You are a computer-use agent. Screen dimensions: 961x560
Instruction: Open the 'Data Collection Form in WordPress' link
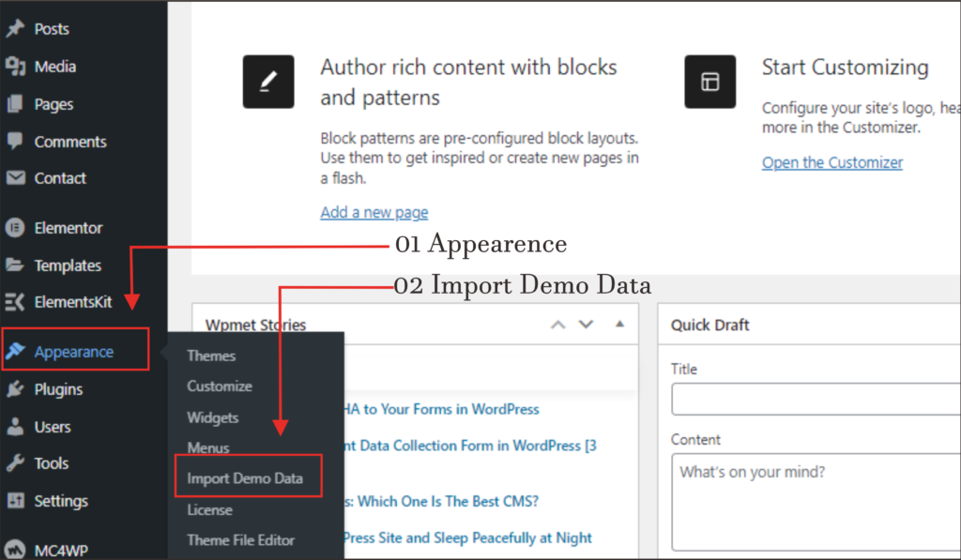470,446
